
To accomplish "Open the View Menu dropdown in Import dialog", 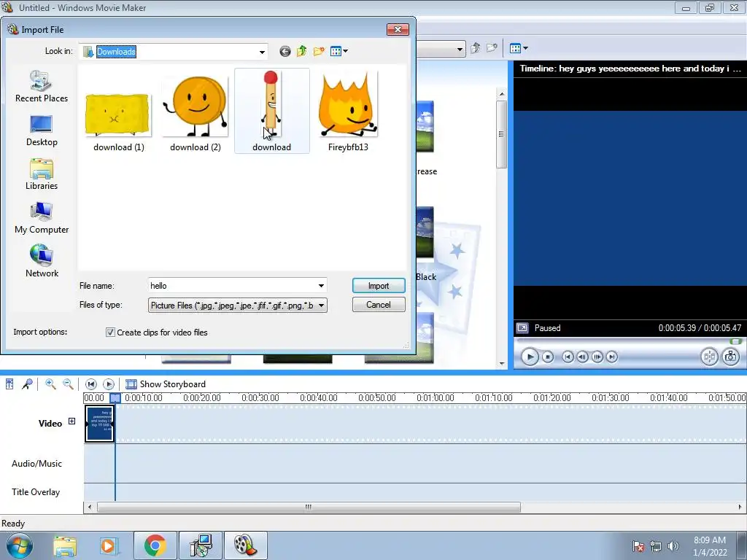I will (x=338, y=51).
